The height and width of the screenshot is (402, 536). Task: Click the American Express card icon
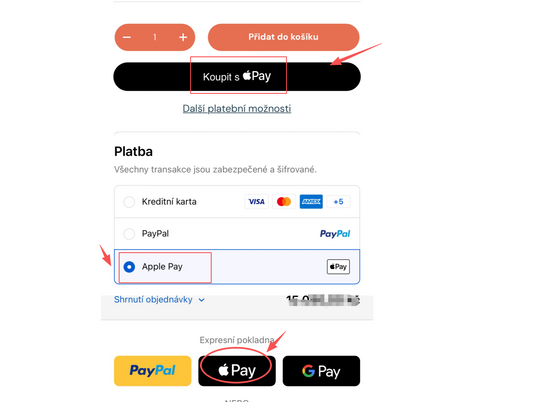coord(311,202)
